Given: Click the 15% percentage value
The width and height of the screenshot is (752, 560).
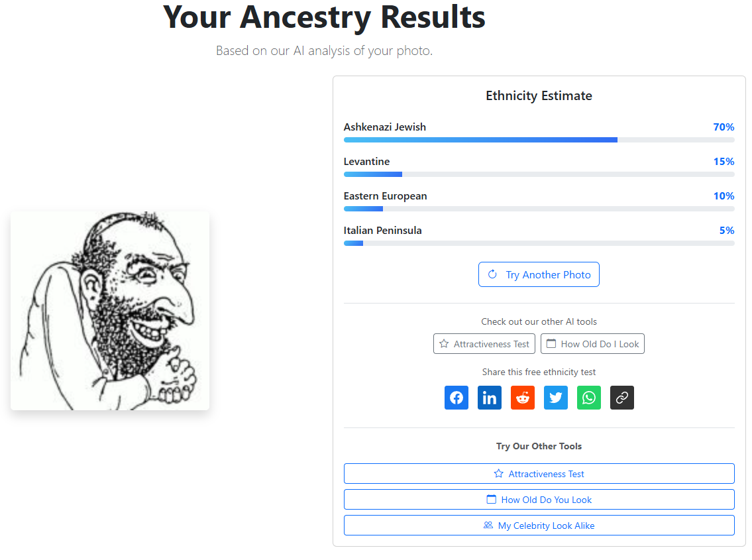Looking at the screenshot, I should pos(724,162).
